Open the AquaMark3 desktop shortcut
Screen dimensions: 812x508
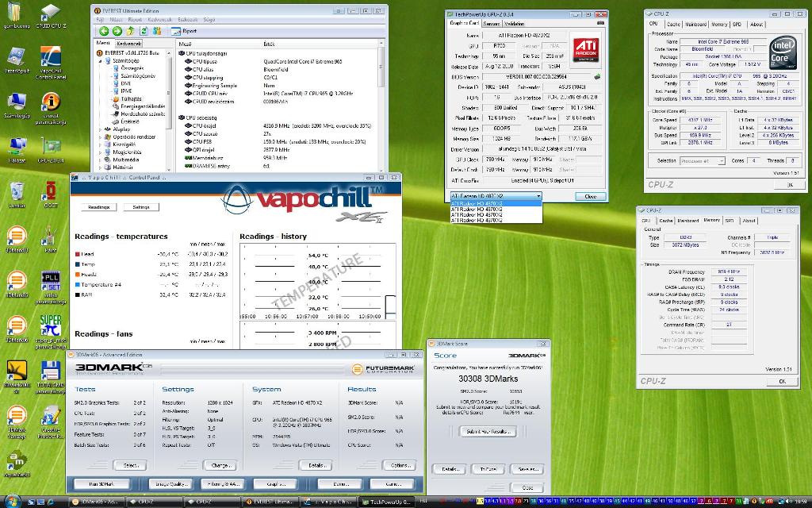[17, 464]
